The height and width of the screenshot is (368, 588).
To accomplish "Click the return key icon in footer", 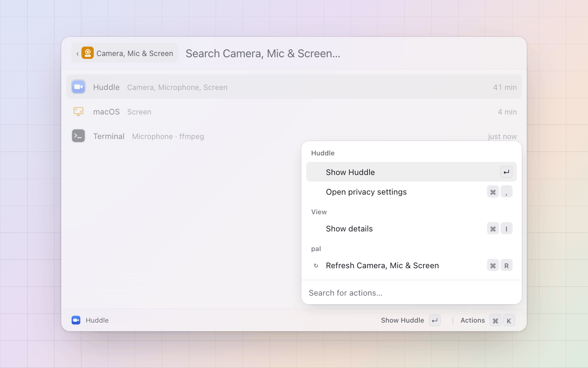I will 435,321.
